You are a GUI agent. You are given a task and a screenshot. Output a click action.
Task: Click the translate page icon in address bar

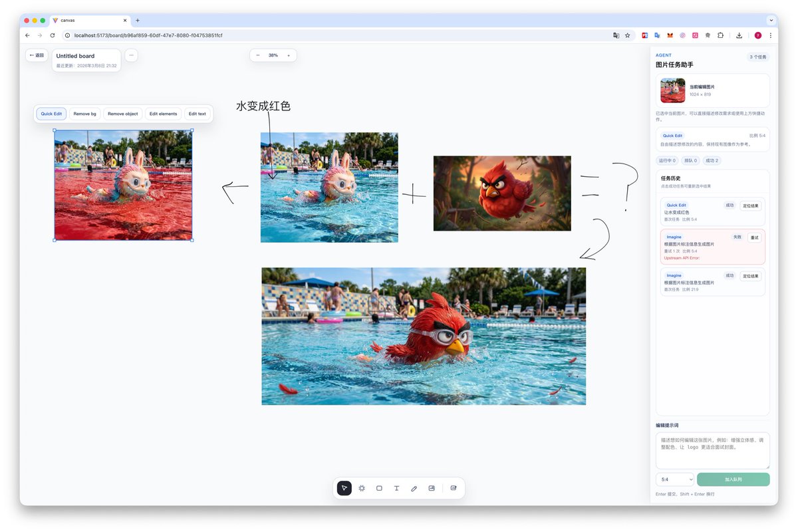tap(616, 35)
